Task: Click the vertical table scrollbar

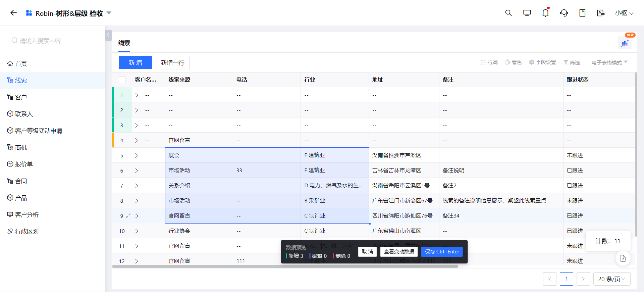Action: click(x=636, y=154)
